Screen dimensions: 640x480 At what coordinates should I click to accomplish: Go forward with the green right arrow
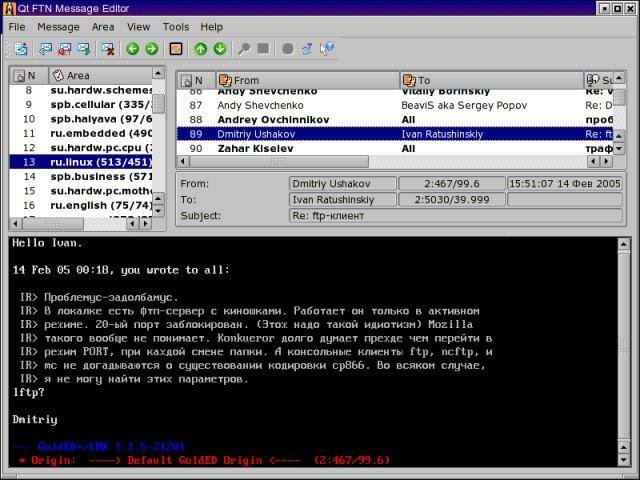click(x=152, y=49)
